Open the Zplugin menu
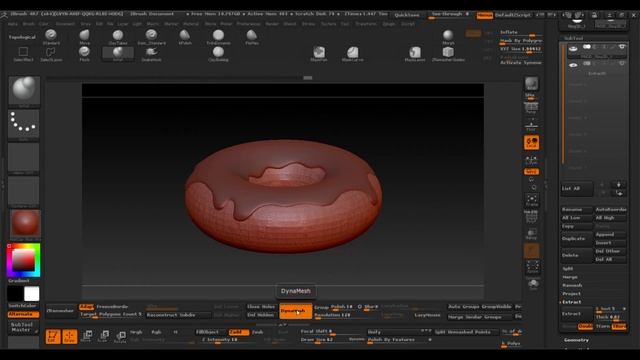The width and height of the screenshot is (640, 360). pyautogui.click(x=389, y=24)
